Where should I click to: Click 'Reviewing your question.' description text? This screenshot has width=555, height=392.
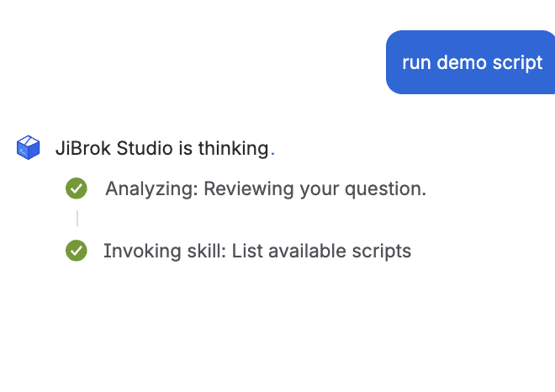315,188
